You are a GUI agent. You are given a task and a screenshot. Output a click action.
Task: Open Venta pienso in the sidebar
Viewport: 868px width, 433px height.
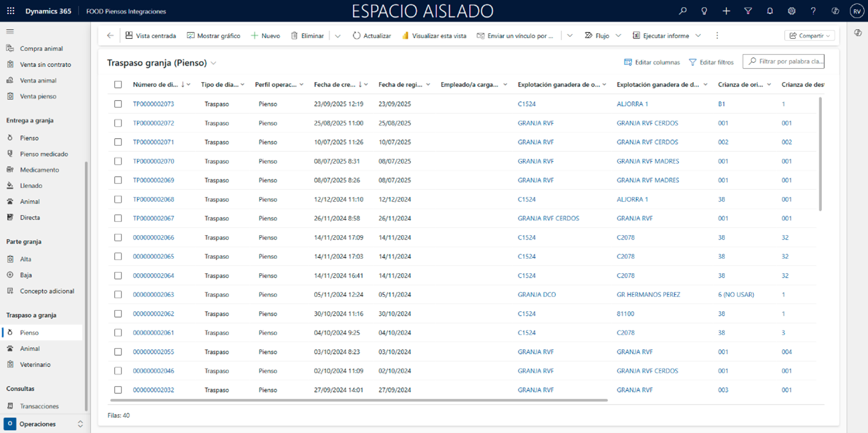click(38, 96)
